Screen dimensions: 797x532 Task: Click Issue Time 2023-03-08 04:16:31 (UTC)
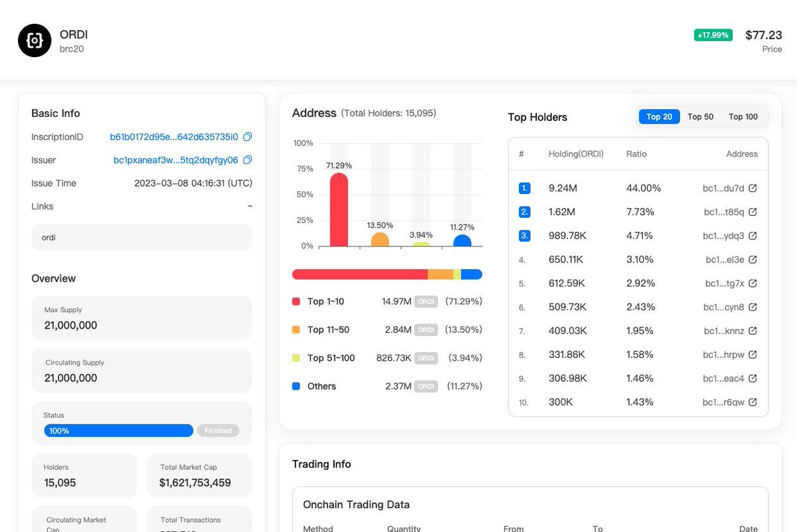coord(193,183)
